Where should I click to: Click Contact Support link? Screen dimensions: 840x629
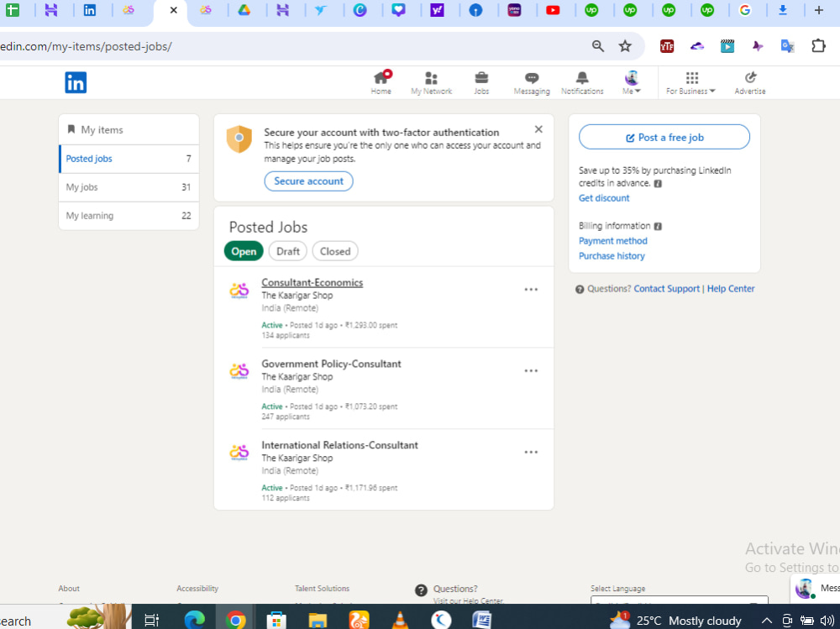tap(666, 288)
